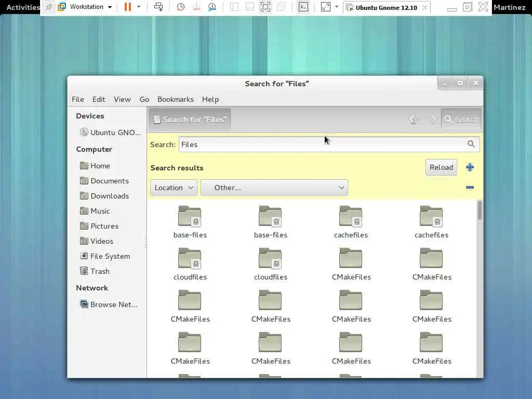This screenshot has width=532, height=399.
Task: Go to Home in the sidebar
Action: (x=95, y=166)
